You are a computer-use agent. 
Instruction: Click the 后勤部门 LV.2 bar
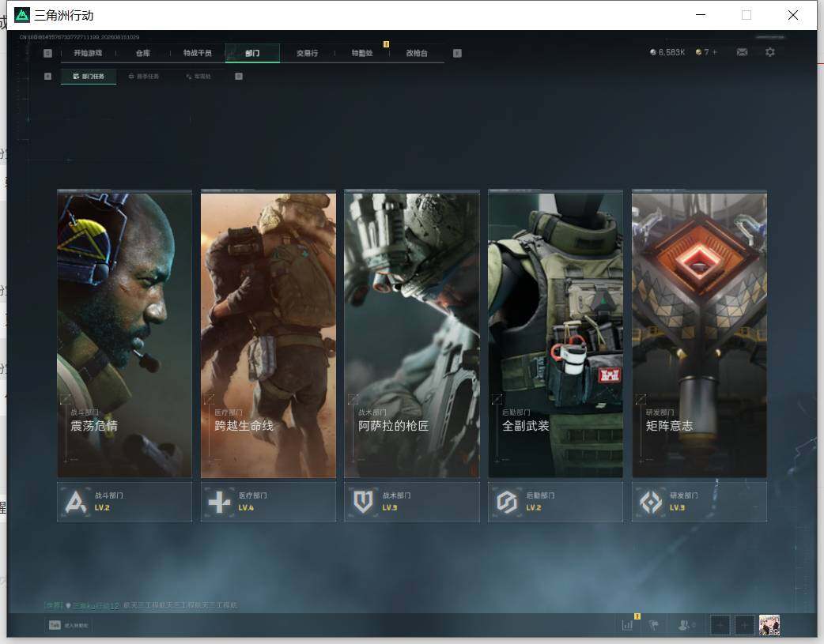pyautogui.click(x=555, y=502)
